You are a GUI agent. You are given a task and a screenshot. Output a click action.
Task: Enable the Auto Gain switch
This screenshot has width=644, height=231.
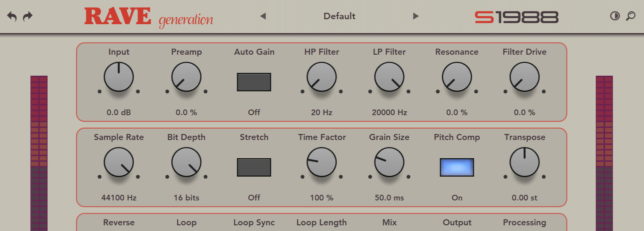tap(254, 82)
